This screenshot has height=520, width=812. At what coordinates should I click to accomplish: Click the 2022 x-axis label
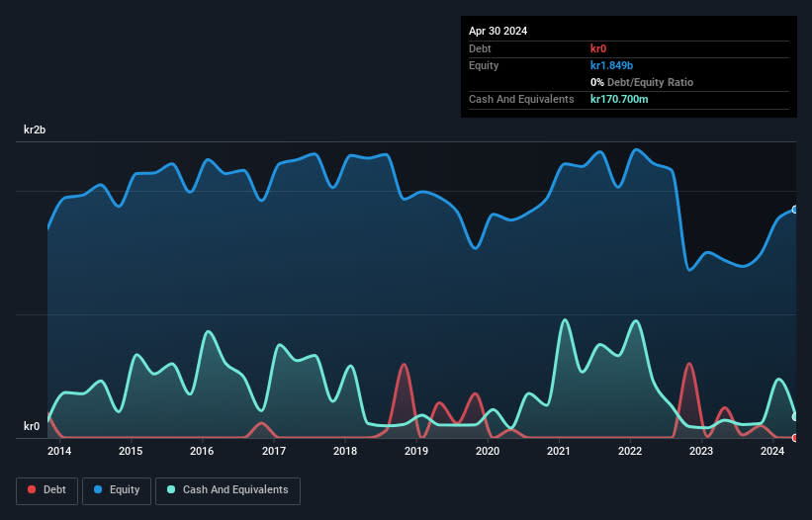[x=630, y=451]
